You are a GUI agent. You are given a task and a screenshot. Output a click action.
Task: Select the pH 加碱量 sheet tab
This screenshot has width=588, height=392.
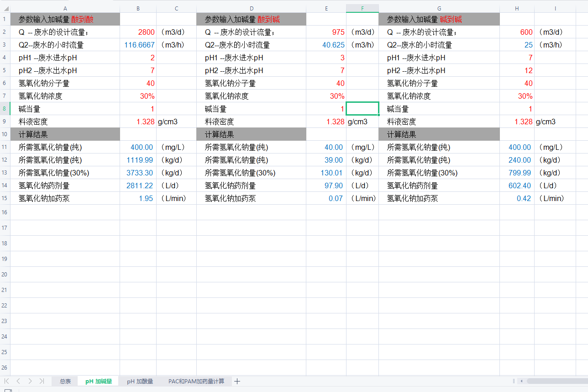point(99,381)
